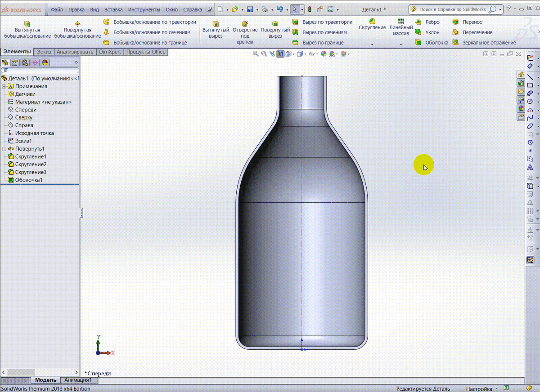Image resolution: width=540 pixels, height=392 pixels.
Task: Click Edit Appearance color ball icon
Action: click(x=323, y=54)
